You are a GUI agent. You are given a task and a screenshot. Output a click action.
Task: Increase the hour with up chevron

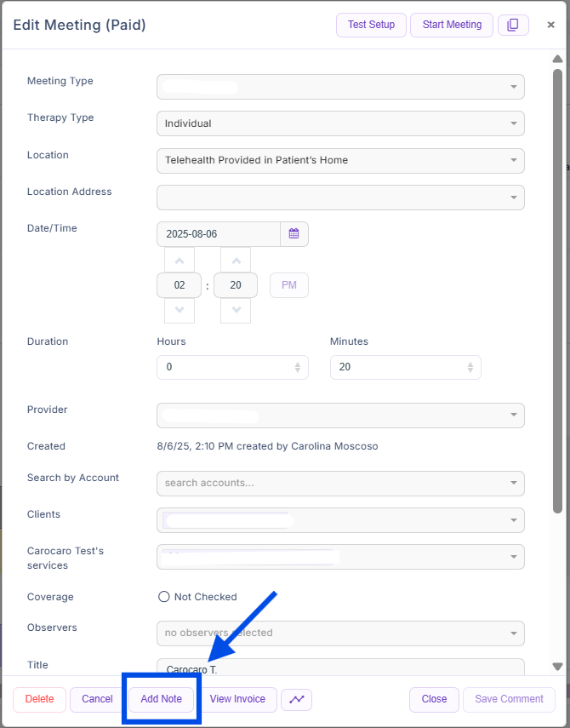pyautogui.click(x=180, y=260)
